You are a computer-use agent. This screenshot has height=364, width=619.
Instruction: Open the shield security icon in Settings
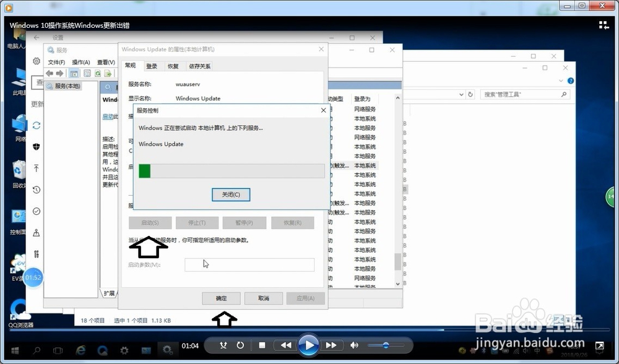coord(37,147)
